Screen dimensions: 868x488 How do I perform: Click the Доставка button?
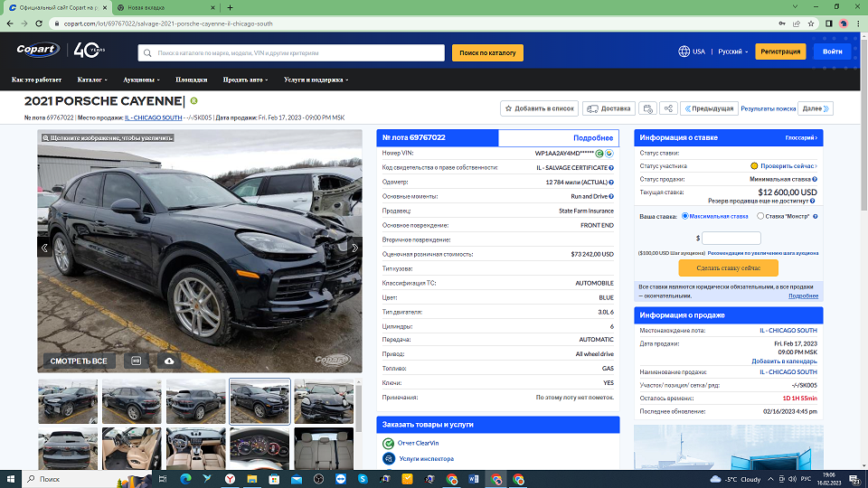[609, 108]
